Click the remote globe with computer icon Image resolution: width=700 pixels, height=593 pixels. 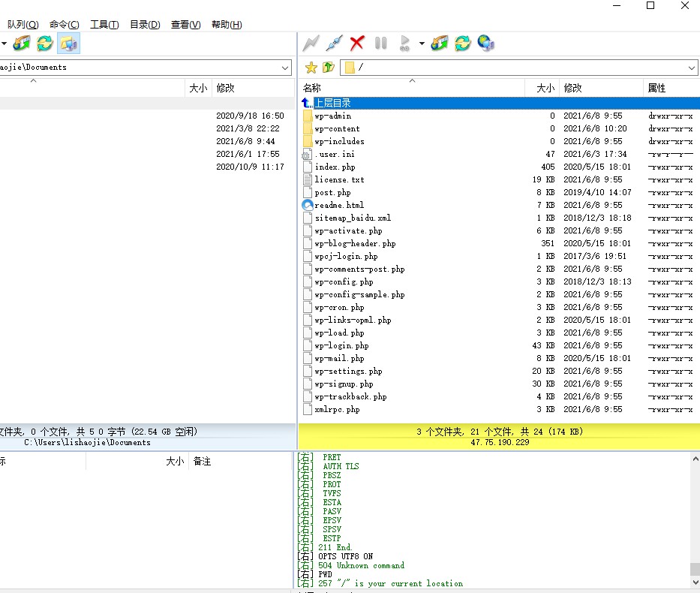pyautogui.click(x=485, y=44)
